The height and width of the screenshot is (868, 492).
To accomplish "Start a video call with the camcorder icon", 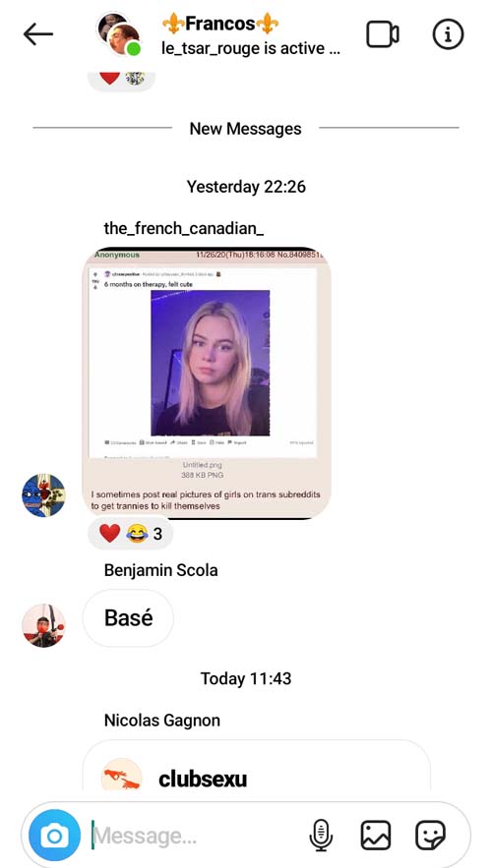I will point(383,34).
